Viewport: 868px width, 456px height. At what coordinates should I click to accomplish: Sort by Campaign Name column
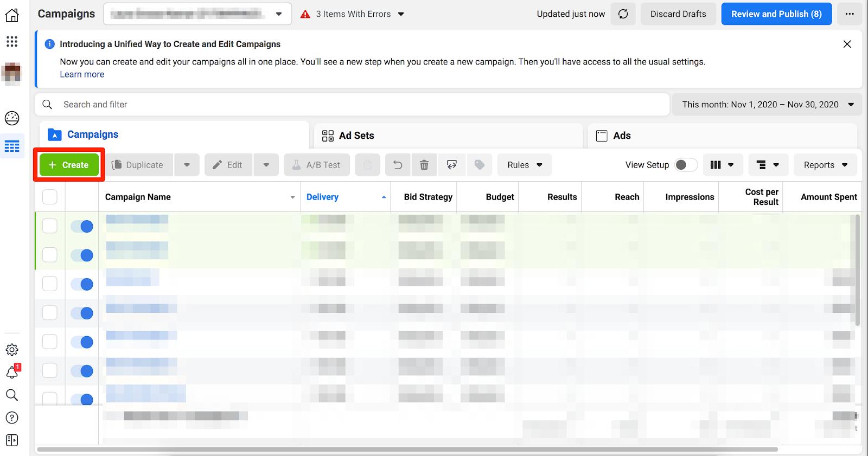coord(200,197)
